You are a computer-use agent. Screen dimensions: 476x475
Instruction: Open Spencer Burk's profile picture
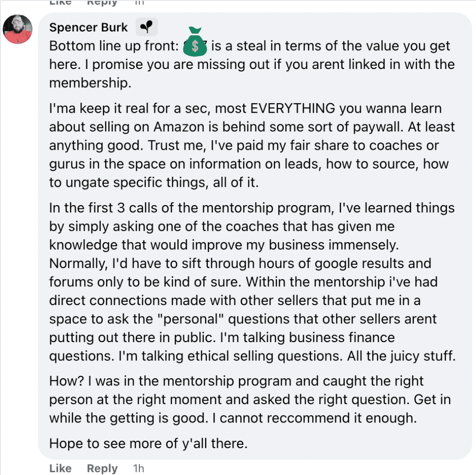tap(17, 29)
